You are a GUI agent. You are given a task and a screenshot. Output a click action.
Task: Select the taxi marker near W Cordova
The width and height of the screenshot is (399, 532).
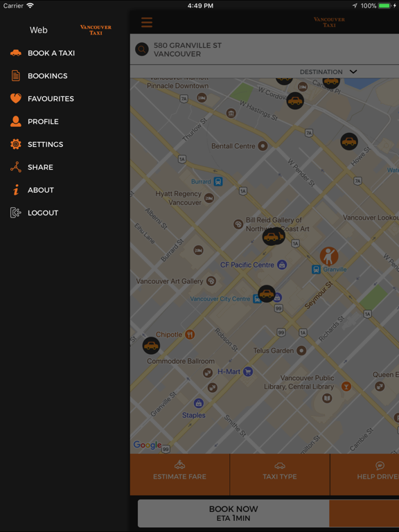(295, 100)
